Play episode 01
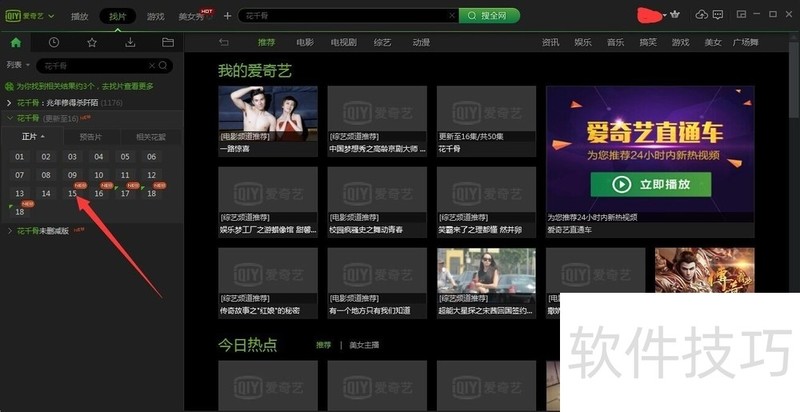 click(19, 157)
